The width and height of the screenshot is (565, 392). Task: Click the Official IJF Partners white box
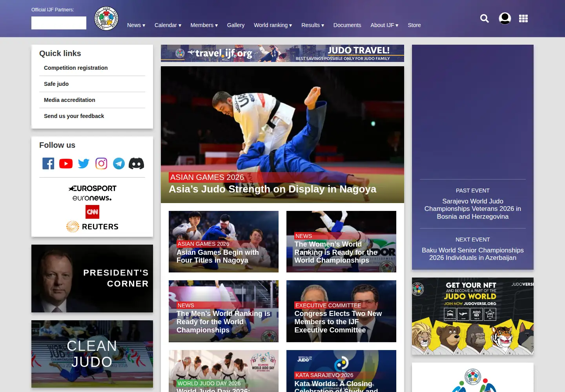tap(59, 23)
